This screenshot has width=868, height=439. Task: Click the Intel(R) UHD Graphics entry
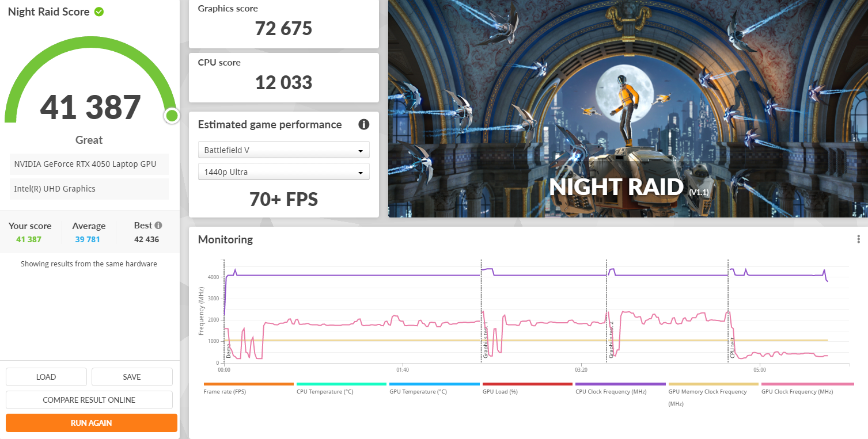89,189
